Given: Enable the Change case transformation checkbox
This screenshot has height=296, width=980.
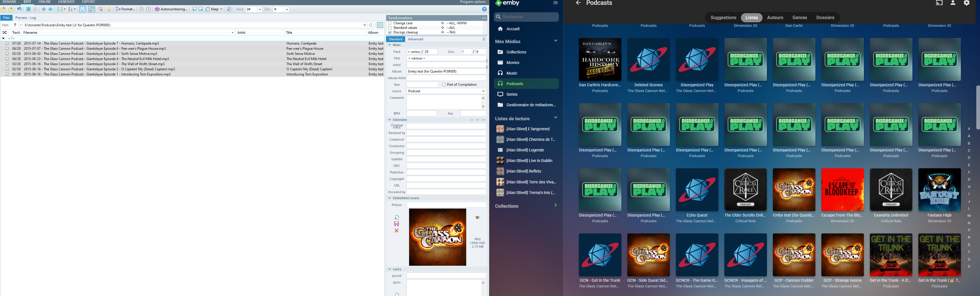Looking at the screenshot, I should 390,23.
